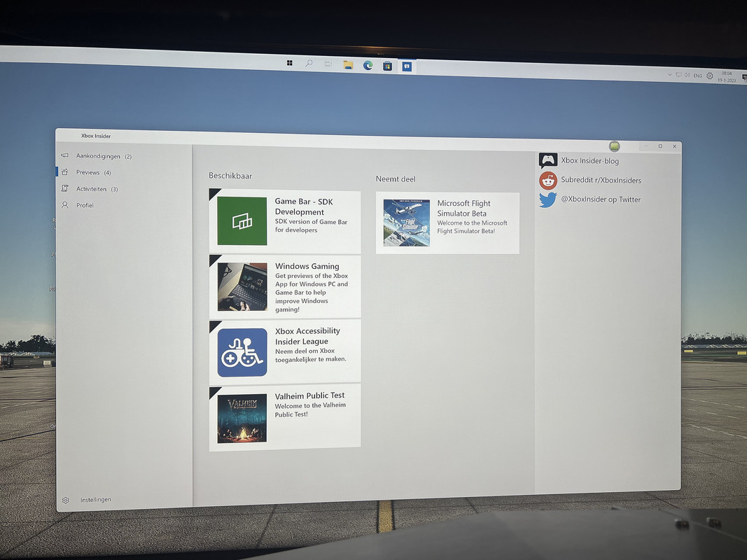Expand the system tray hidden icons chevron
The height and width of the screenshot is (560, 747).
pos(670,75)
